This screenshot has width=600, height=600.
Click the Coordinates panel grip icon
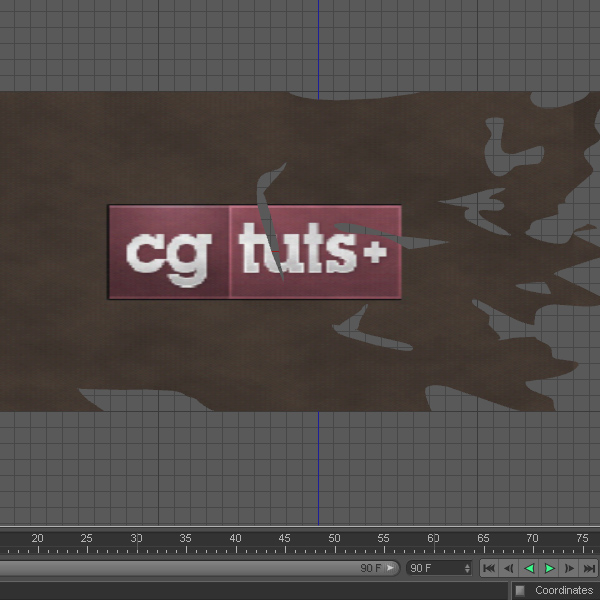click(x=520, y=590)
